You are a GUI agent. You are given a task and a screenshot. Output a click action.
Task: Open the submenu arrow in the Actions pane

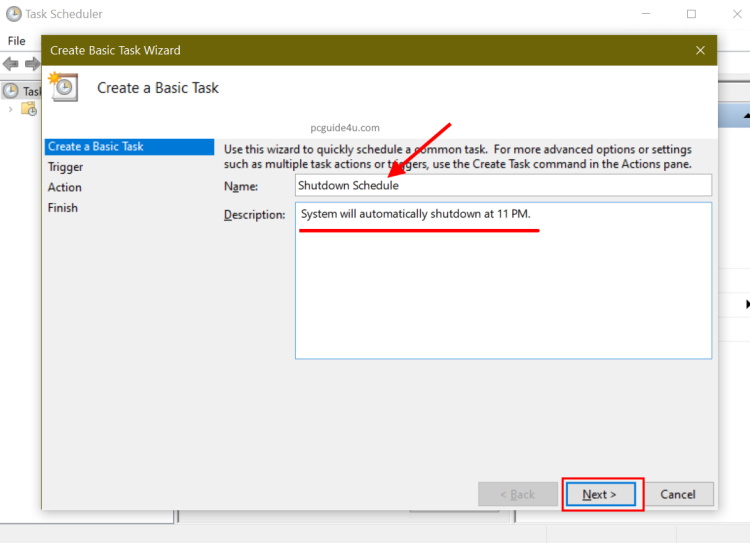click(x=746, y=303)
